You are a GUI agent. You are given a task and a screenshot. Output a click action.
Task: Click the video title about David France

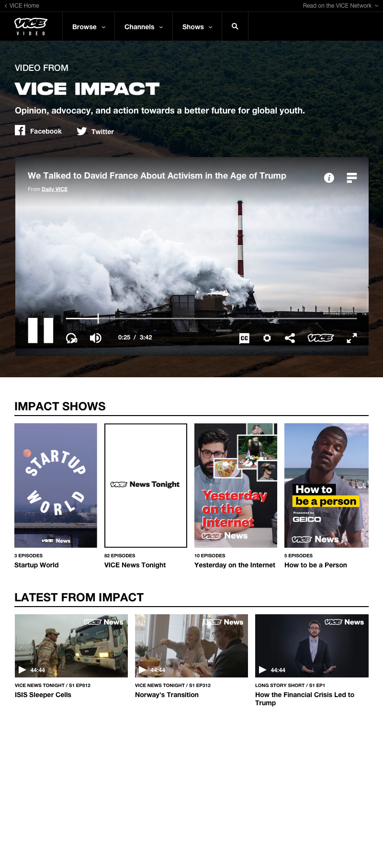(x=157, y=176)
